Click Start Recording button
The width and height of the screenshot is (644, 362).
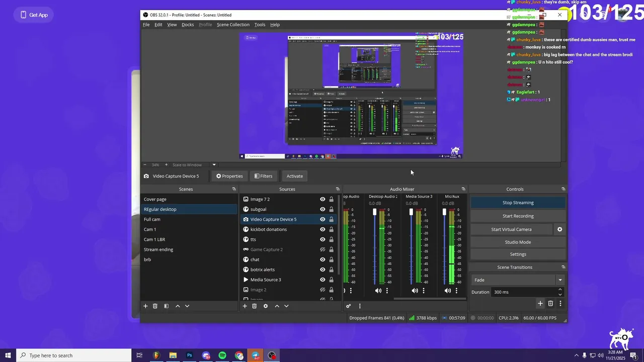518,216
